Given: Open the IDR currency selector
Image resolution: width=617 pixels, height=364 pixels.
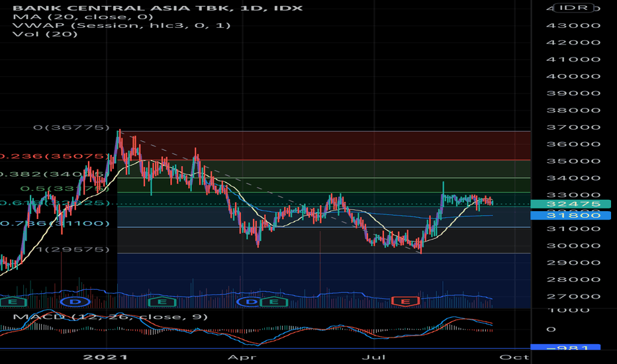Looking at the screenshot, I should (x=573, y=7).
